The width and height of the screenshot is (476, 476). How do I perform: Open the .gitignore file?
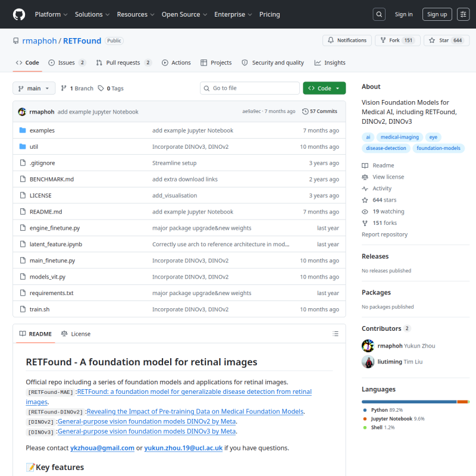[42, 163]
